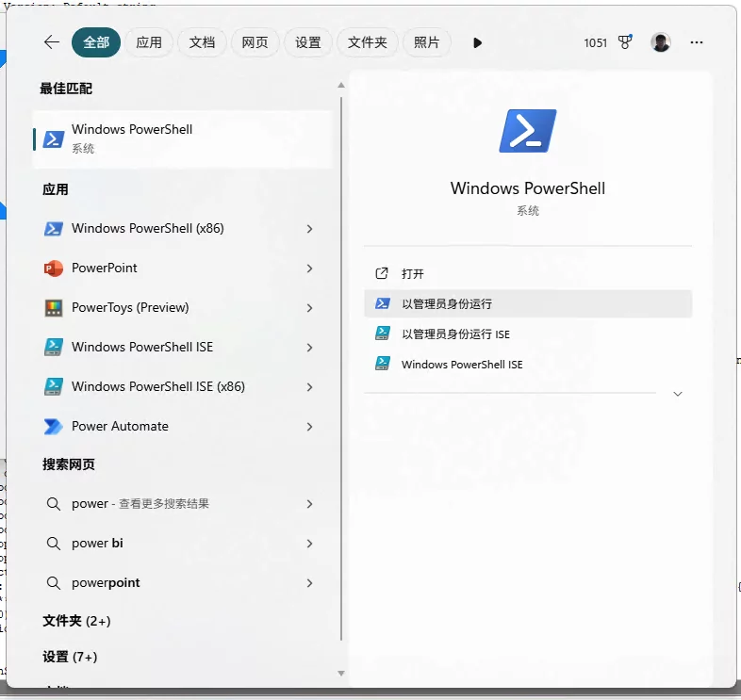Click 以管理员身份运行 option
This screenshot has width=741, height=700.
click(x=447, y=304)
